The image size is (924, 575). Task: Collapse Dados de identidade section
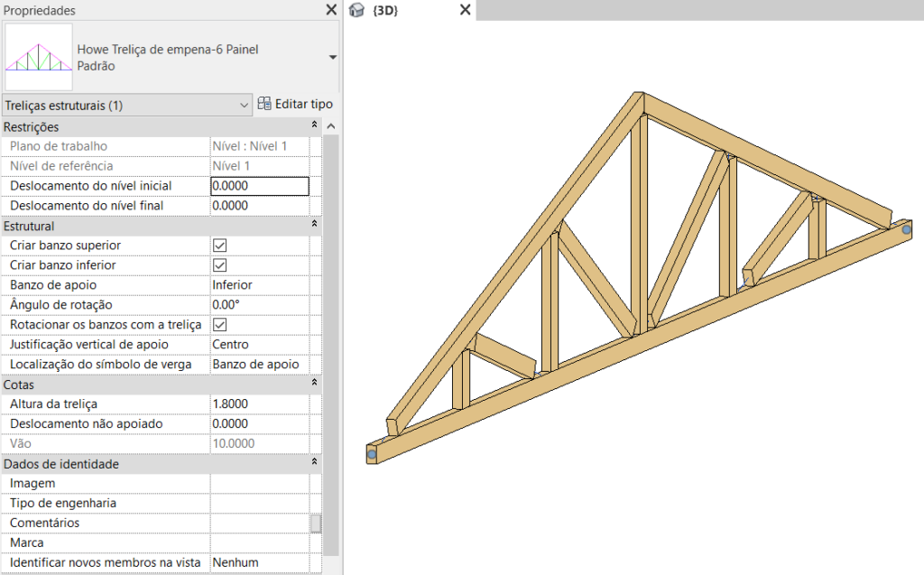[x=314, y=462]
